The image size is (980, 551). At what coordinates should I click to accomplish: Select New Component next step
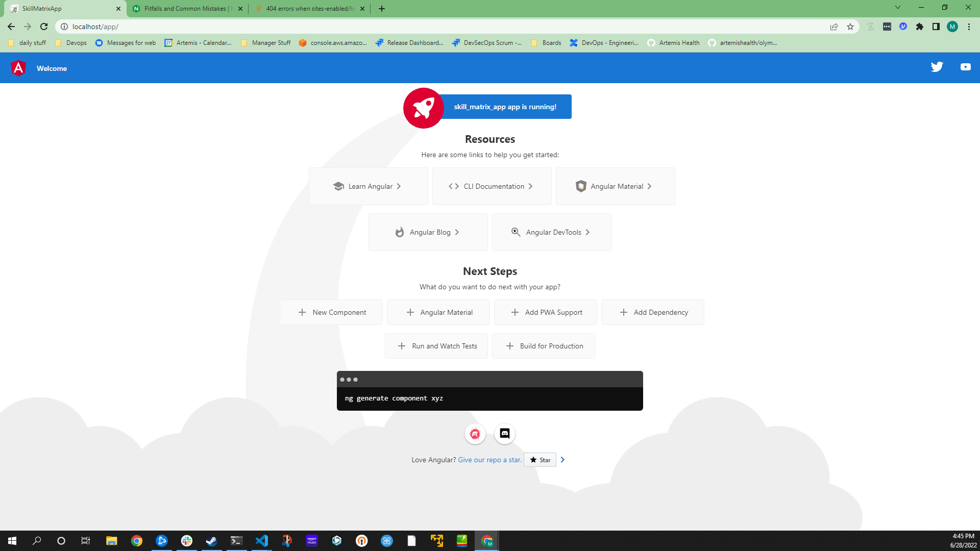coord(331,312)
